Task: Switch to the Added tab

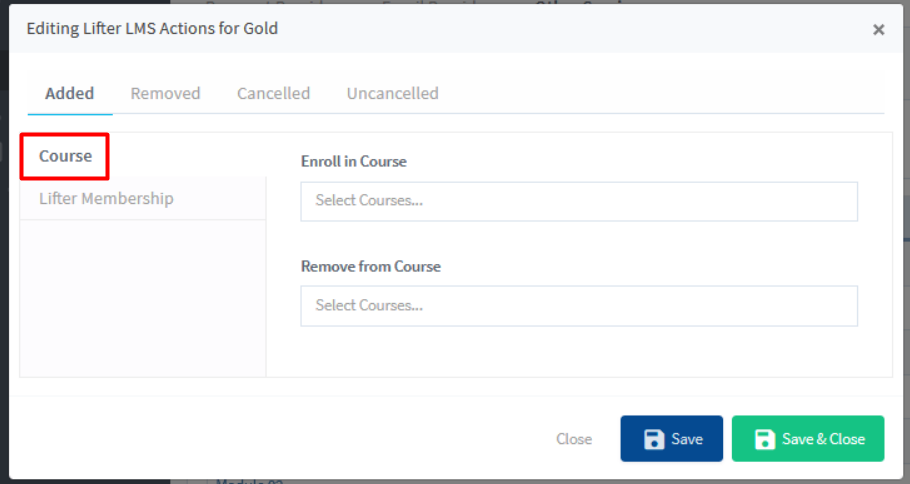Action: pos(69,93)
